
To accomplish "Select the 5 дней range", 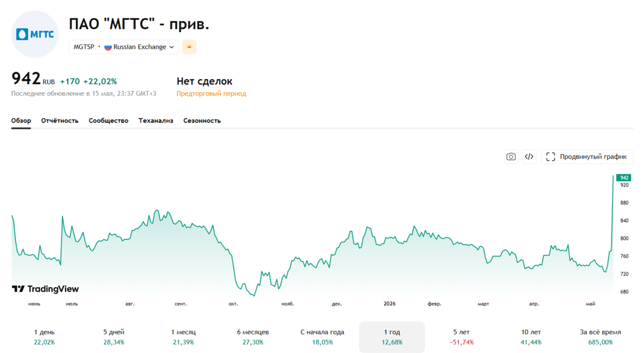I will 114,337.
